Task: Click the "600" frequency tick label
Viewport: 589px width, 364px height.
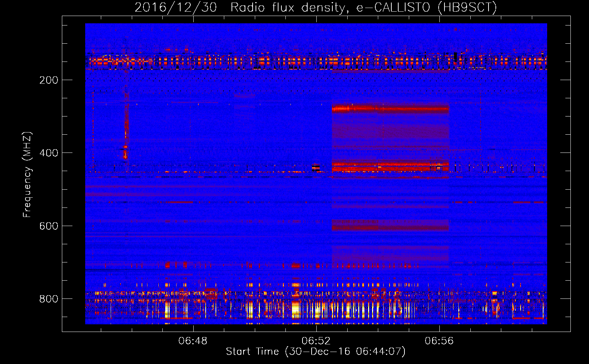Action: click(x=49, y=226)
